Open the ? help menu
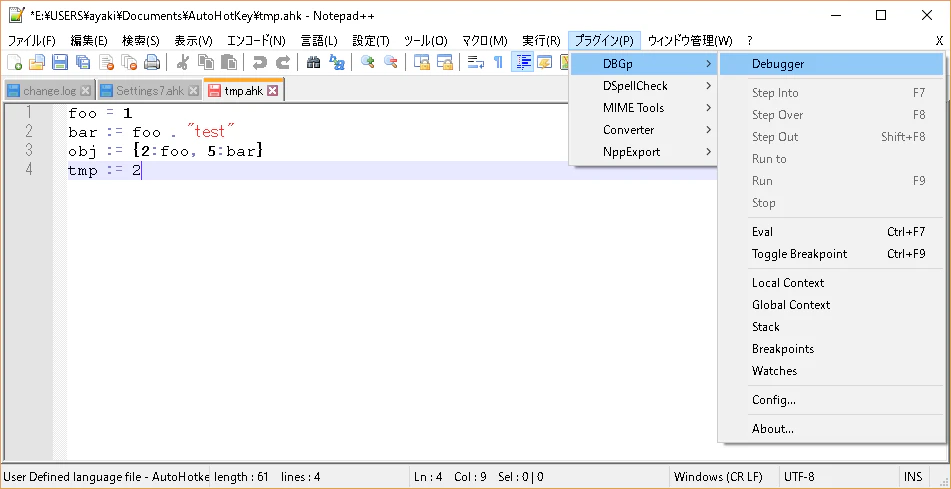The height and width of the screenshot is (489, 951). pos(750,41)
